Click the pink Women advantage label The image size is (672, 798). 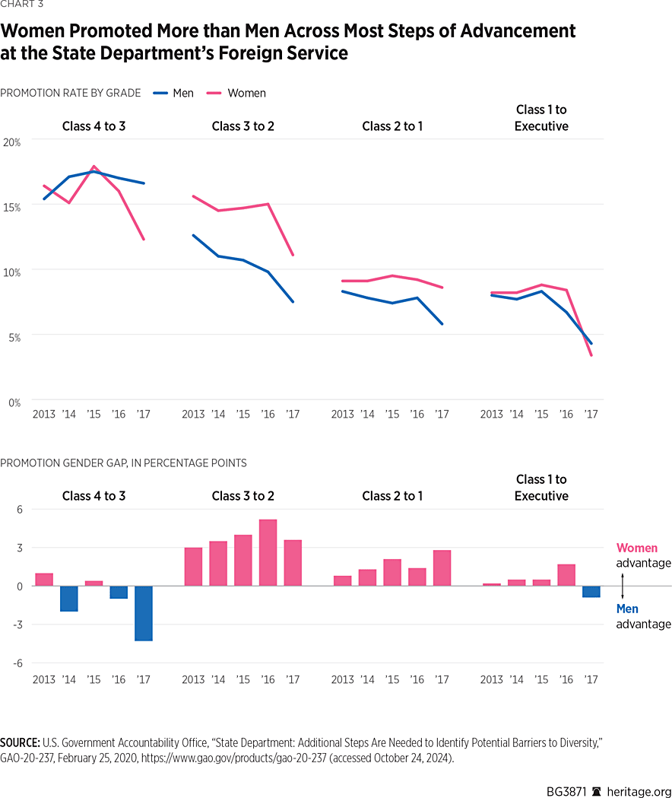[x=637, y=548]
